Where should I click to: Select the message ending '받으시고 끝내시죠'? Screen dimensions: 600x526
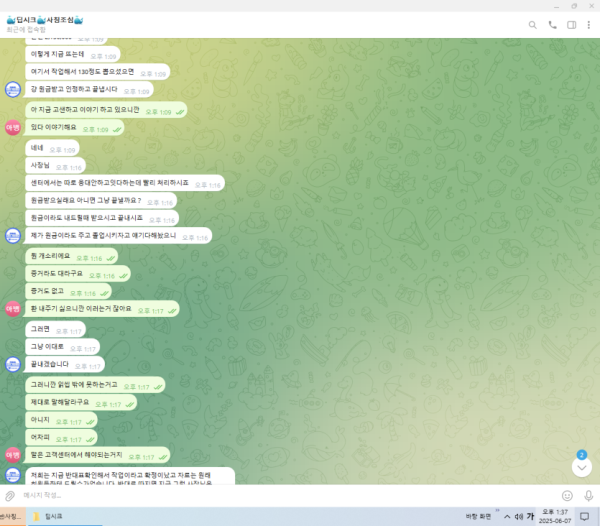click(x=102, y=218)
